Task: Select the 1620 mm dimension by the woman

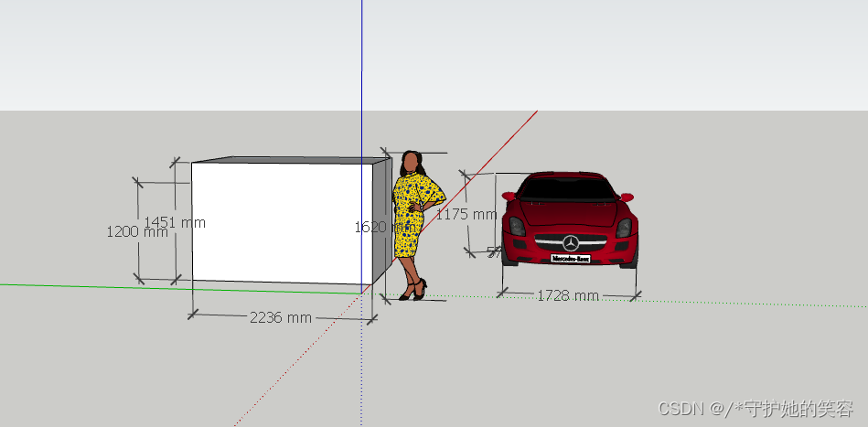Action: (x=385, y=227)
